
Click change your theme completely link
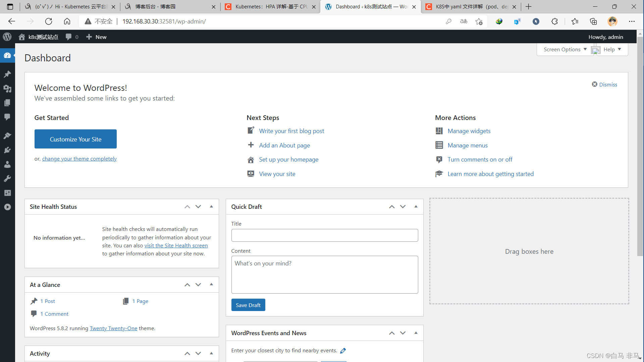click(x=79, y=158)
